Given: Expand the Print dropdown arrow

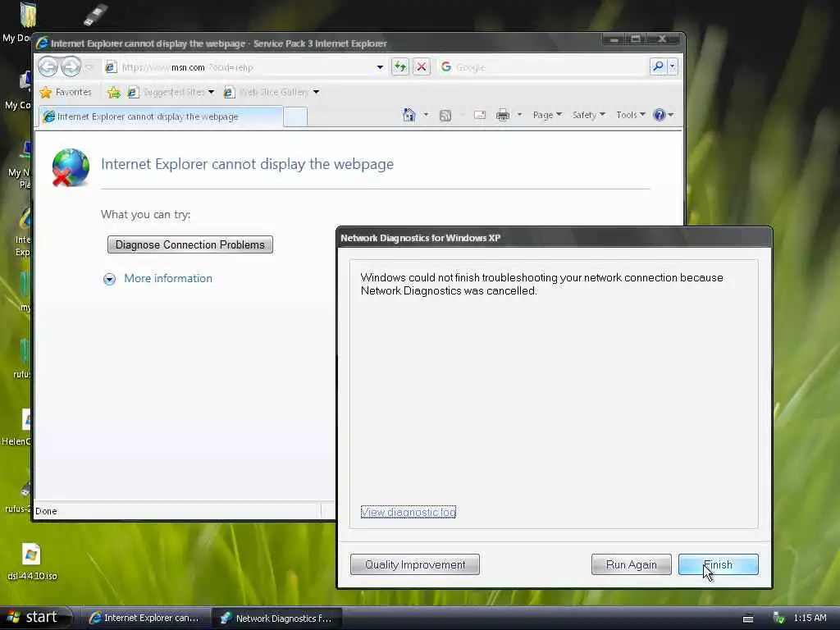Looking at the screenshot, I should pyautogui.click(x=519, y=115).
